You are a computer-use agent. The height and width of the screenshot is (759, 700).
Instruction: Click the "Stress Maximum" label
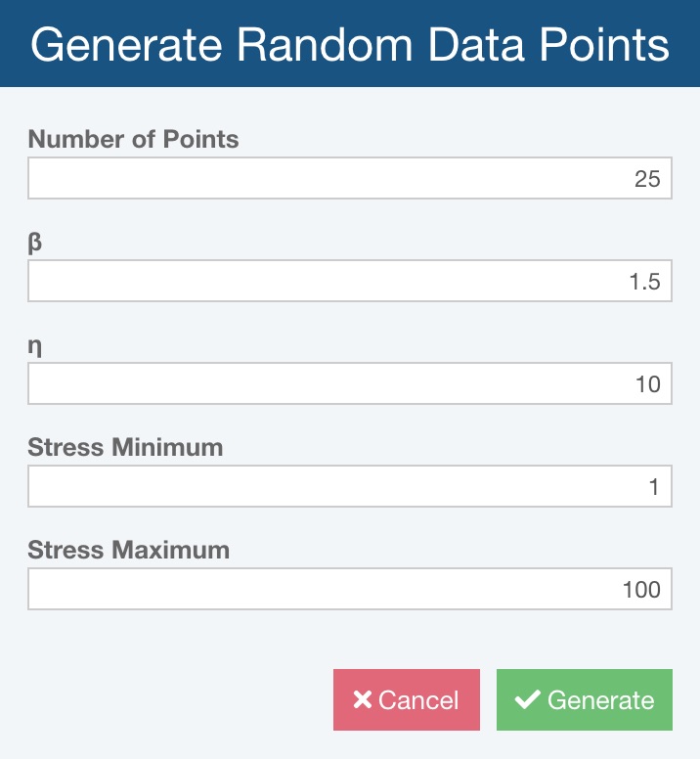128,550
